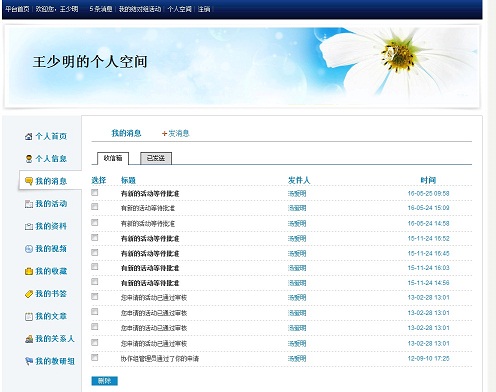Viewport: 496px width, 392px height.
Task: Click the 选择 column header
Action: 99,180
